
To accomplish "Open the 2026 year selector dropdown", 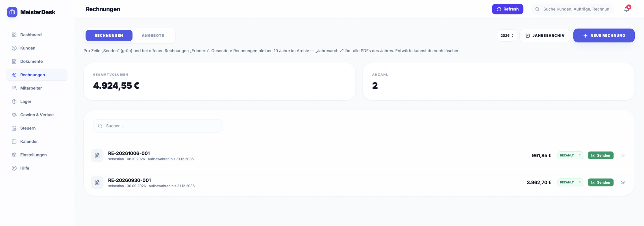I will (x=507, y=36).
